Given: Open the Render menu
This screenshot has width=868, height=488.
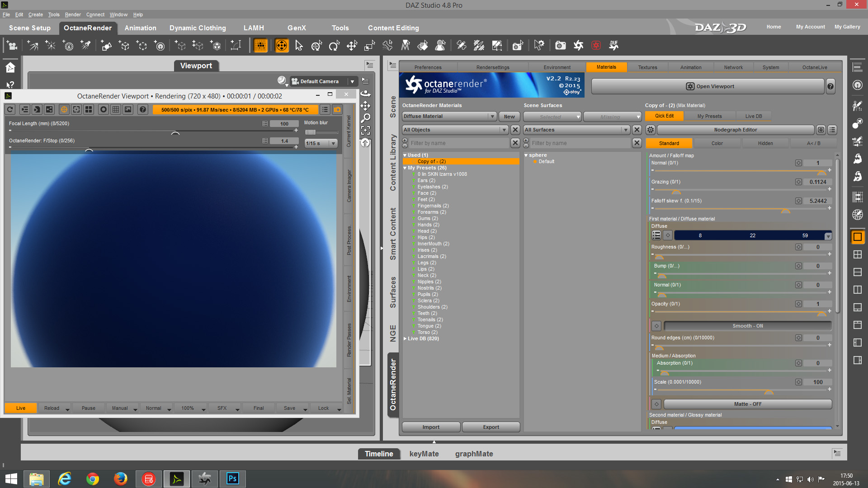Looking at the screenshot, I should (x=72, y=14).
